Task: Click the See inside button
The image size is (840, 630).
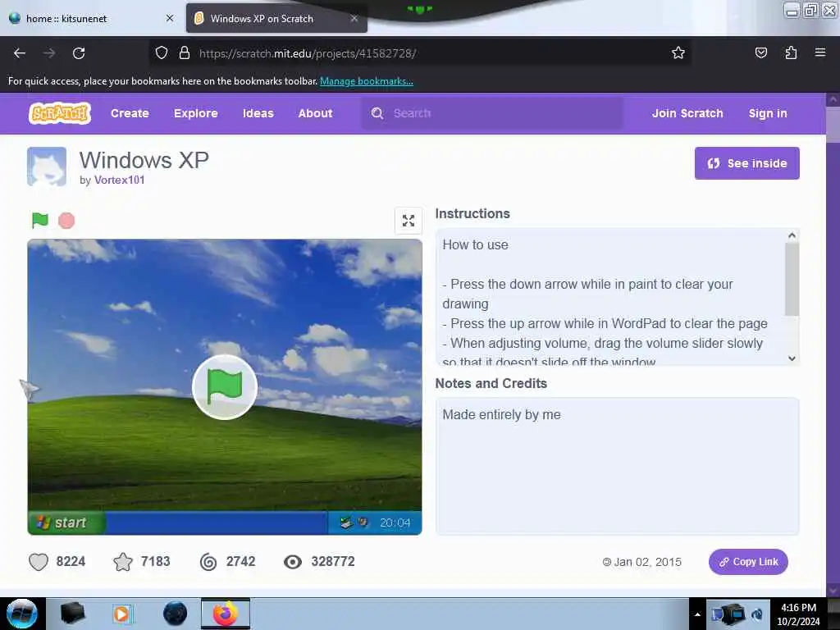Action: 746,163
